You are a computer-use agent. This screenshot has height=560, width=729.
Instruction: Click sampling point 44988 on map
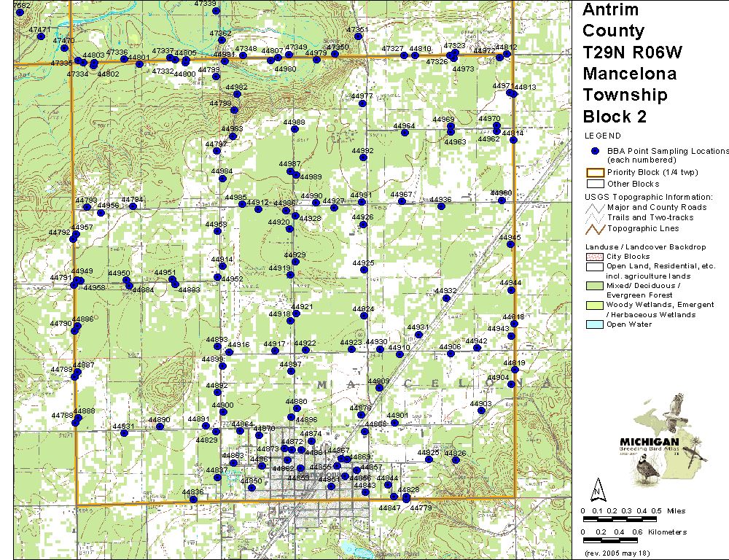(295, 130)
